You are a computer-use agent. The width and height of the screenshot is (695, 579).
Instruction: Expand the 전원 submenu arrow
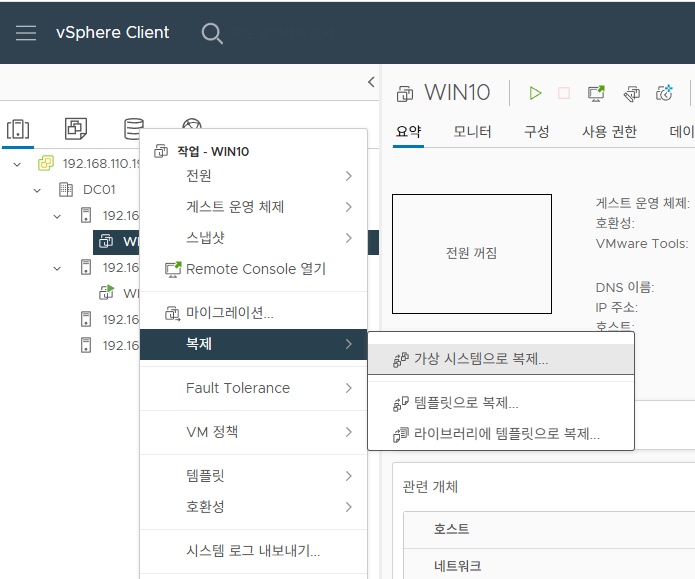click(349, 176)
